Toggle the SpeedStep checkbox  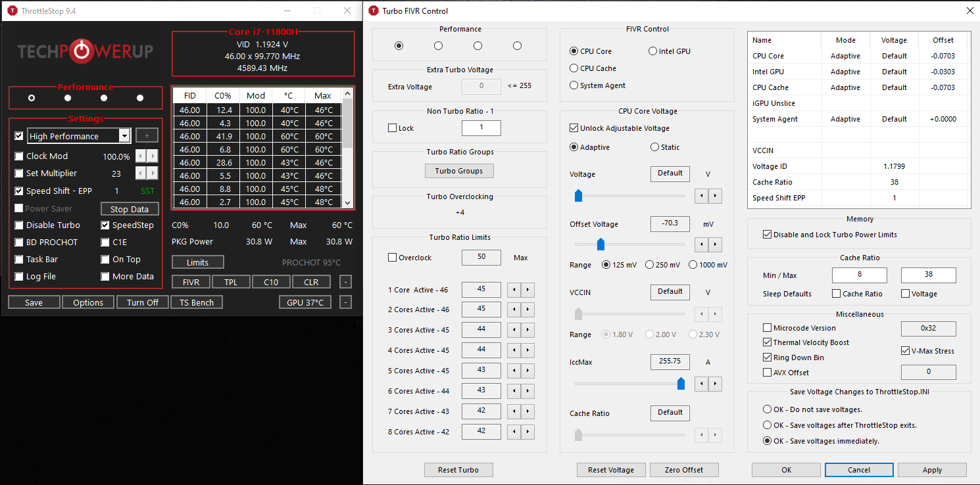point(105,225)
